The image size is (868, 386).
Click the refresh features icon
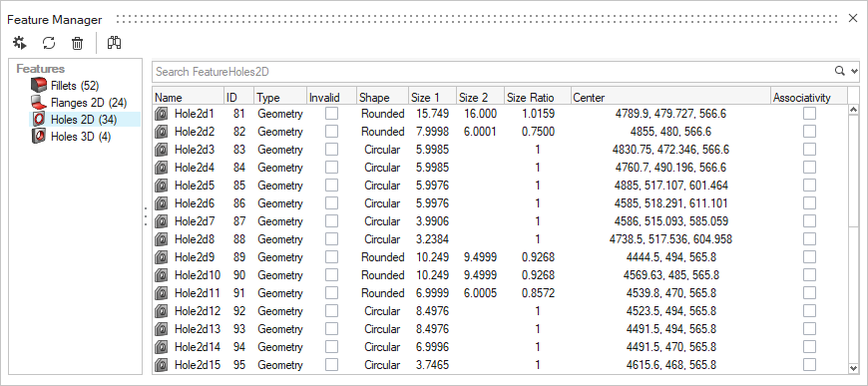tap(49, 43)
